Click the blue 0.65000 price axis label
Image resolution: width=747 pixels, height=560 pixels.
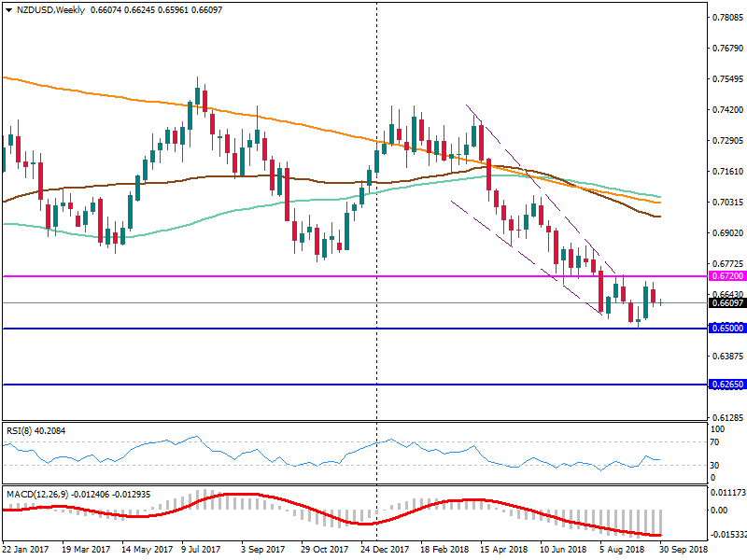coord(726,329)
